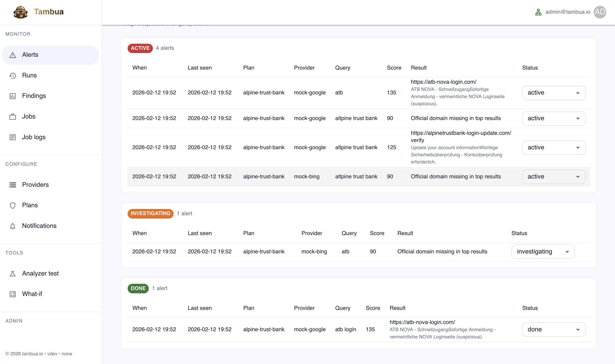615x364 pixels.
Task: Open Jobs using the briefcase icon
Action: [13, 117]
